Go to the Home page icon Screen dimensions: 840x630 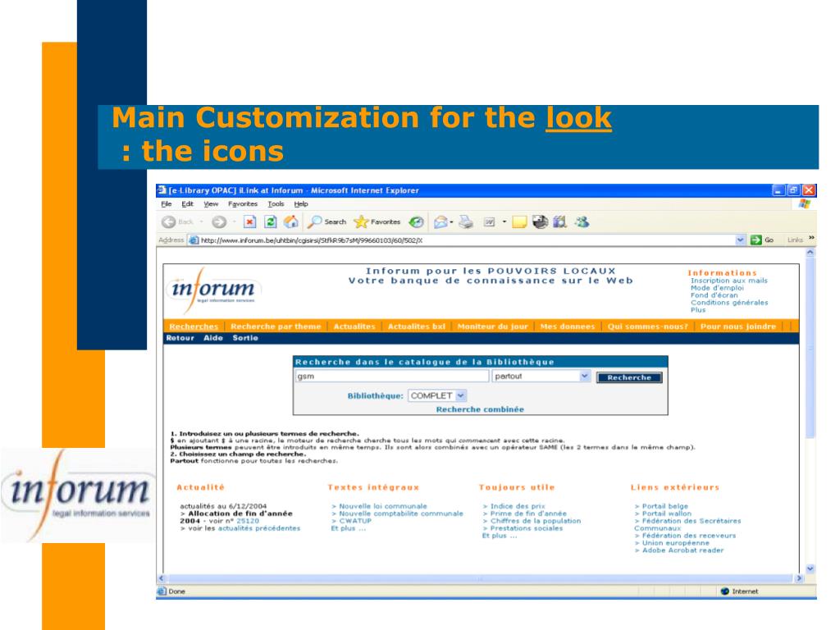[291, 221]
